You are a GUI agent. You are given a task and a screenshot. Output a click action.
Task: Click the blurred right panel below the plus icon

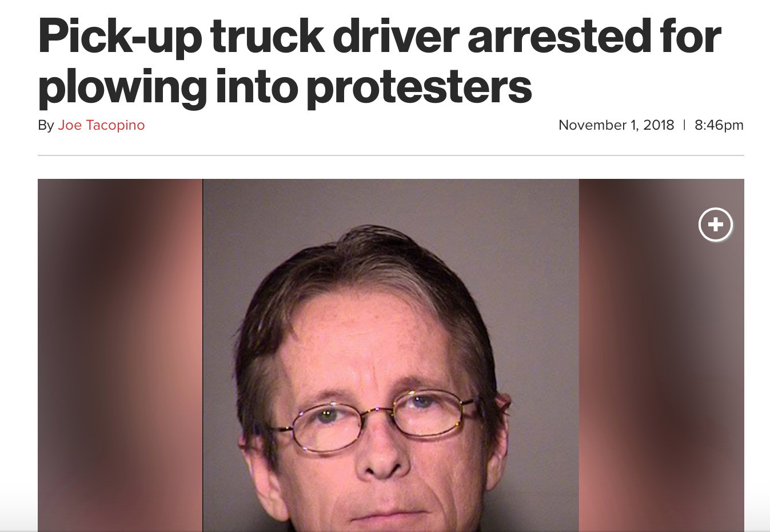tap(661, 389)
